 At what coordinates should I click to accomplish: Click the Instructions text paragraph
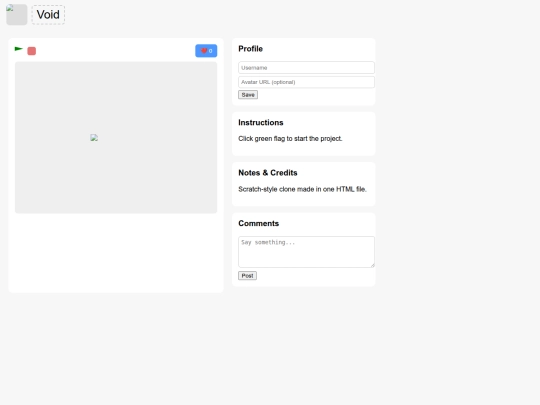(x=290, y=138)
